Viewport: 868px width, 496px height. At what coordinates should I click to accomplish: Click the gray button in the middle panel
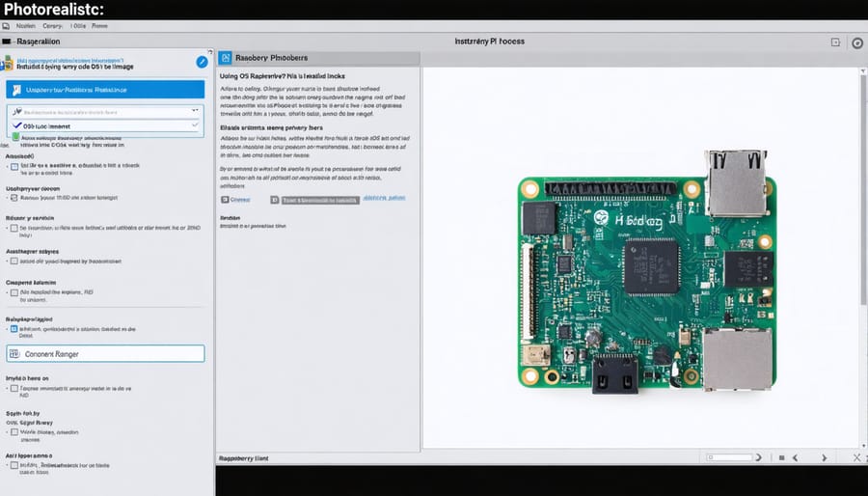320,201
